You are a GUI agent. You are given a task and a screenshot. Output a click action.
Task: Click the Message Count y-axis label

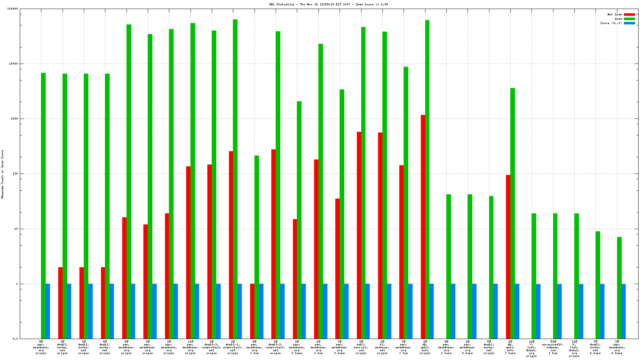3,174
